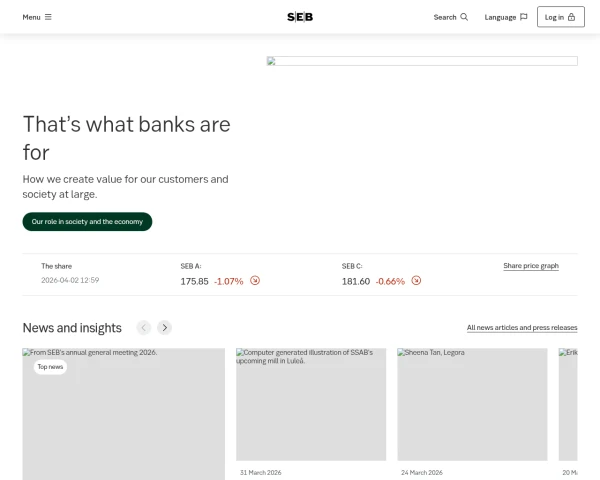Click the SEB C price 181.60

[356, 281]
